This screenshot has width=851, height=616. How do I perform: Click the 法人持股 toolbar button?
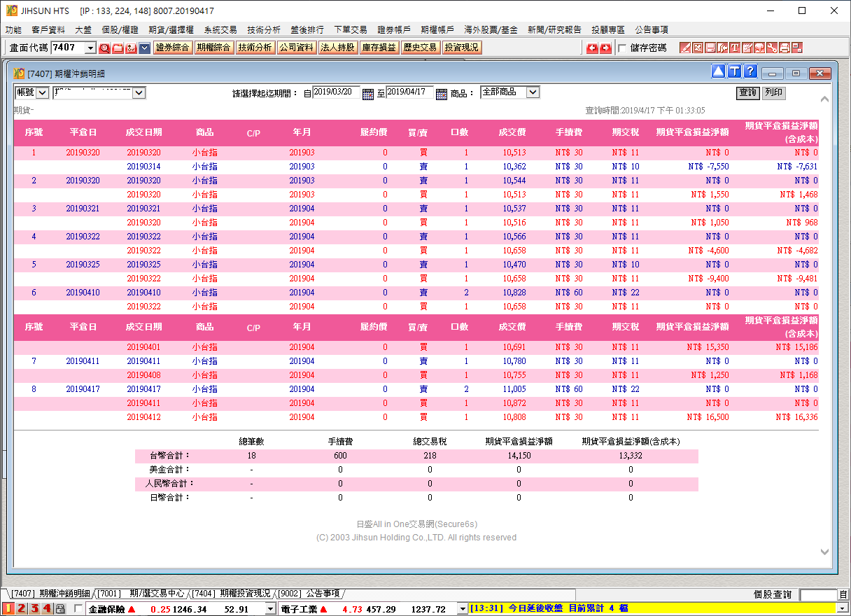click(337, 48)
